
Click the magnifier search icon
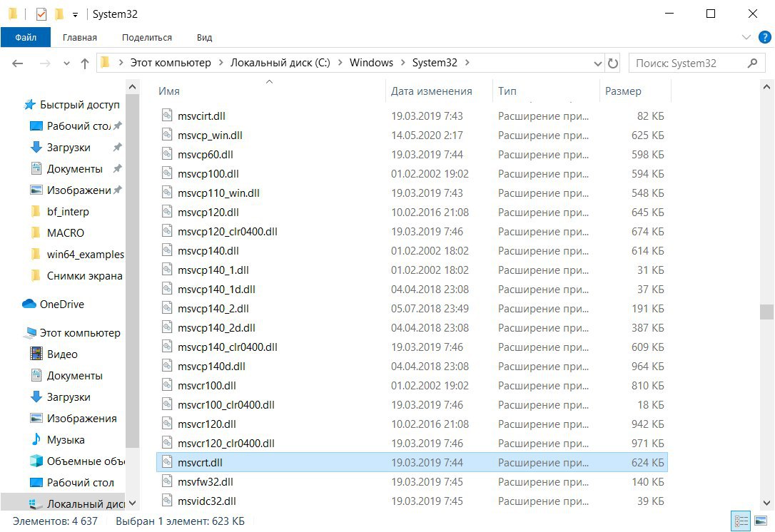click(752, 63)
